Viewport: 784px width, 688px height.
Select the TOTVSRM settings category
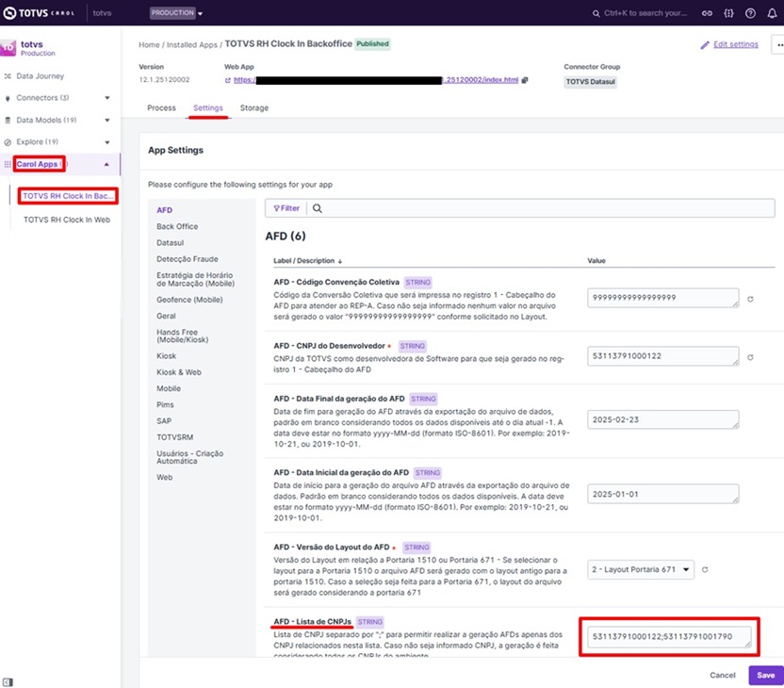point(175,437)
